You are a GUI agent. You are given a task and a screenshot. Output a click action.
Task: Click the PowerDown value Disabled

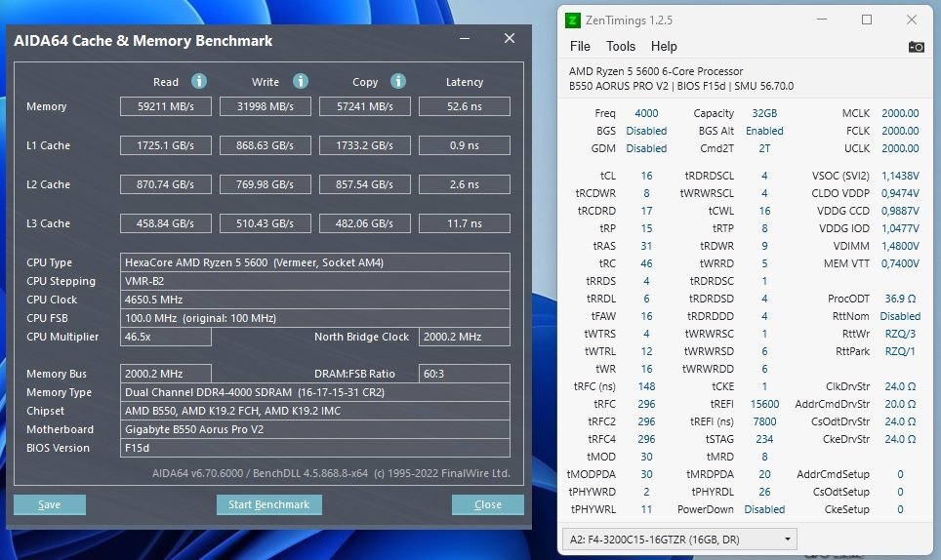[764, 509]
